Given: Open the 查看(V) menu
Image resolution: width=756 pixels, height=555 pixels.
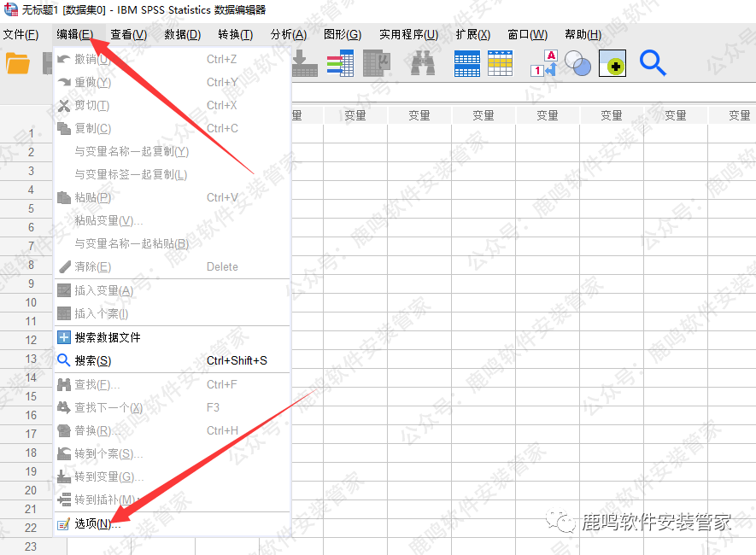Looking at the screenshot, I should tap(129, 35).
